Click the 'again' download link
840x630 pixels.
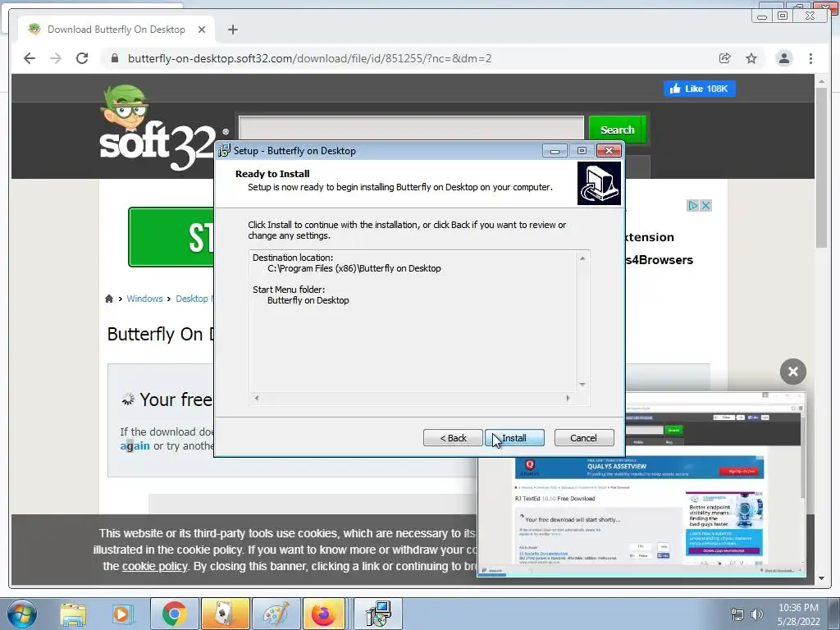tap(135, 445)
